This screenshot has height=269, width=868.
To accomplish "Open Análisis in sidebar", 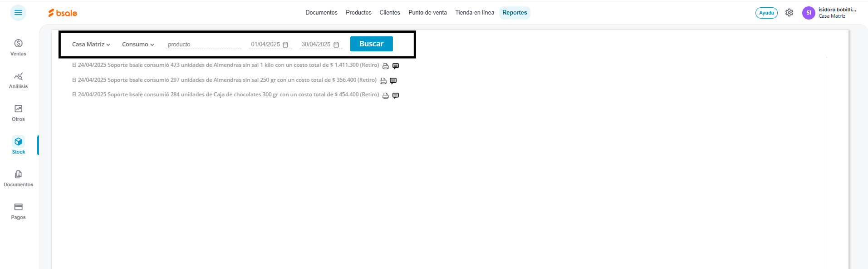I will [18, 80].
